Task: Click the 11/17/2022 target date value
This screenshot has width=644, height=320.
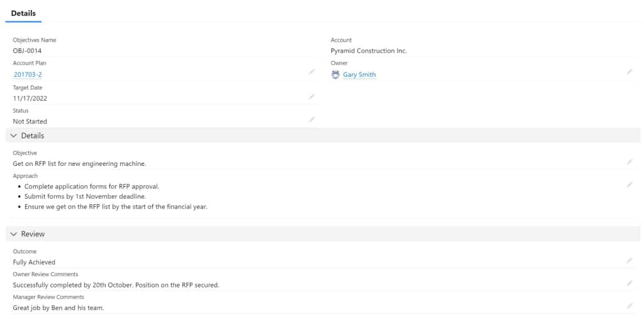Action: pos(30,98)
